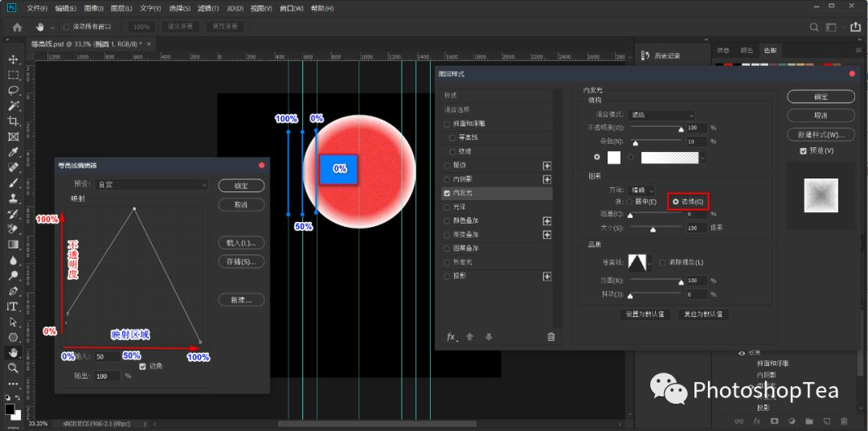Click 新建... in contour editor

pyautogui.click(x=241, y=300)
